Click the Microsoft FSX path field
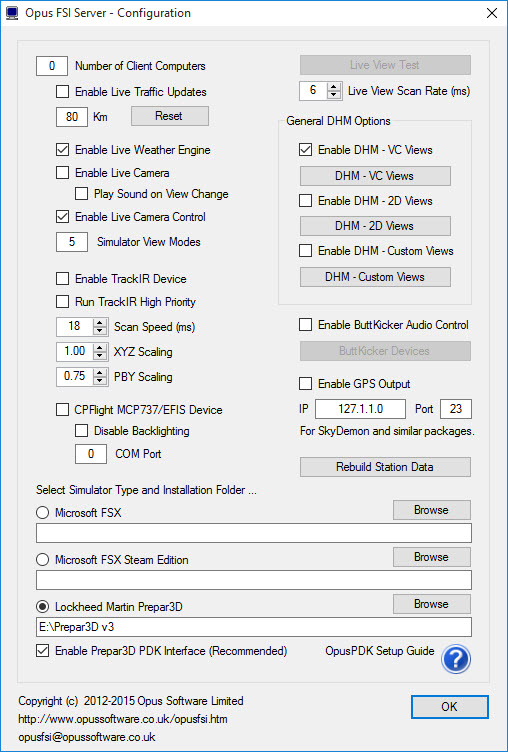The image size is (508, 752). point(254,533)
